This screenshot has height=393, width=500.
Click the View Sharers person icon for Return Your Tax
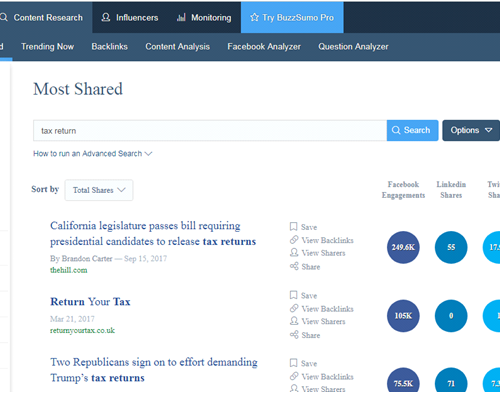(x=294, y=321)
